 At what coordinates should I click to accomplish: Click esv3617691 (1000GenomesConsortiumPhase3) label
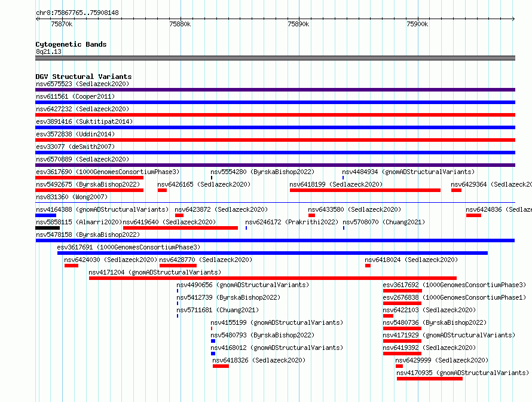(129, 247)
